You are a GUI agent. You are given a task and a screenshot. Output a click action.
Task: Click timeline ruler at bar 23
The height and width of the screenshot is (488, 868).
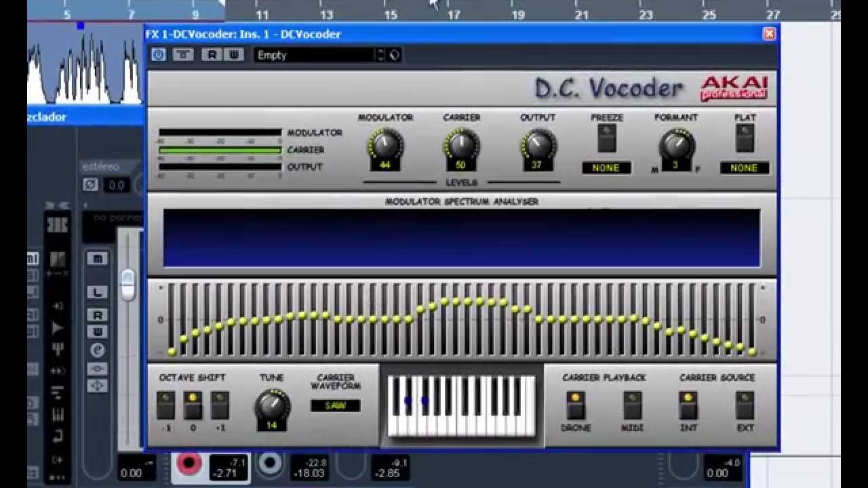coord(646,14)
